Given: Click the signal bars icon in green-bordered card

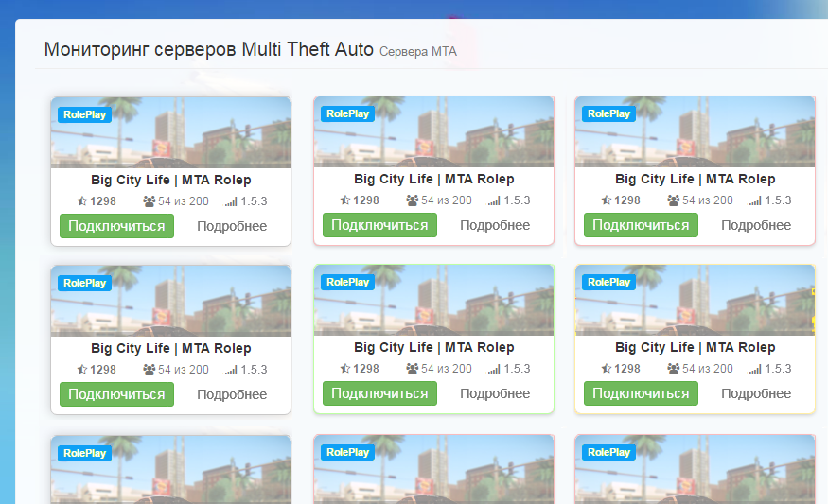Looking at the screenshot, I should tap(493, 370).
